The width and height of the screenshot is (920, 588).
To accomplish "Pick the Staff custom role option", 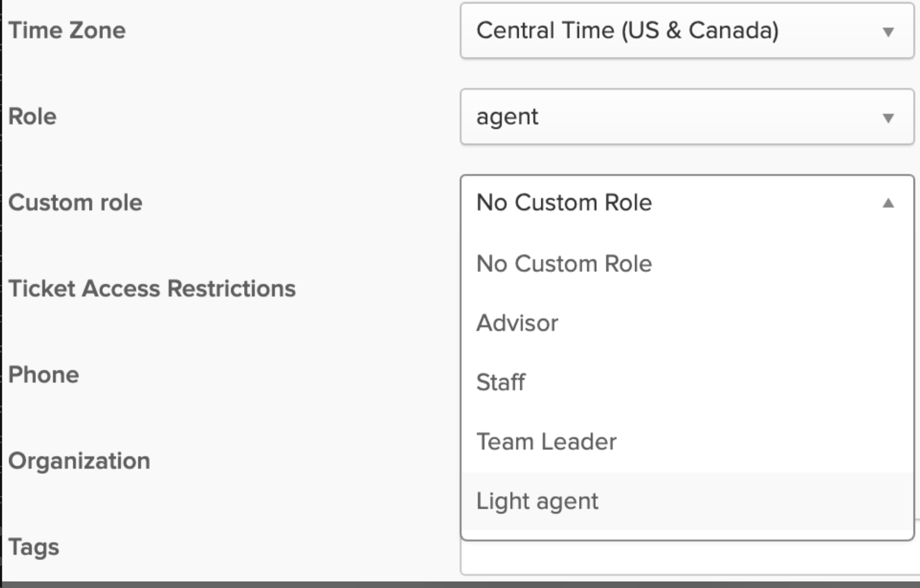I will click(x=500, y=382).
